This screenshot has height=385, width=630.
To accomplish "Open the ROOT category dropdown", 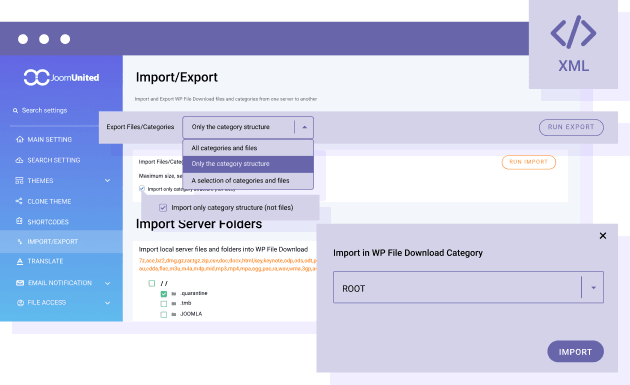I will coord(468,287).
